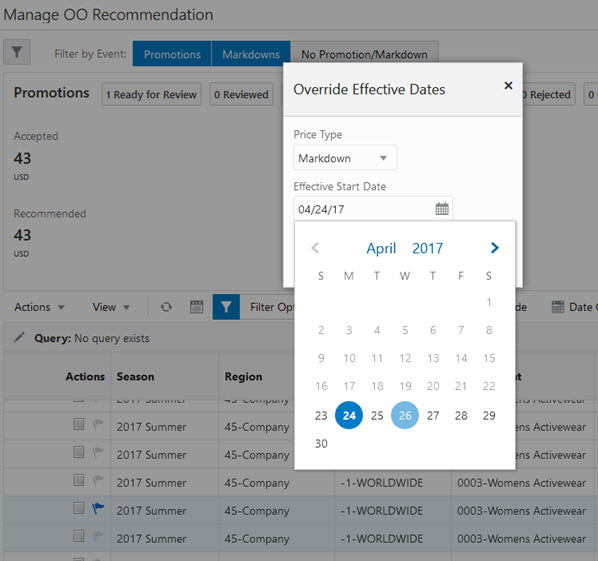598x561 pixels.
Task: Go to the previous month in calendar
Action: (315, 248)
